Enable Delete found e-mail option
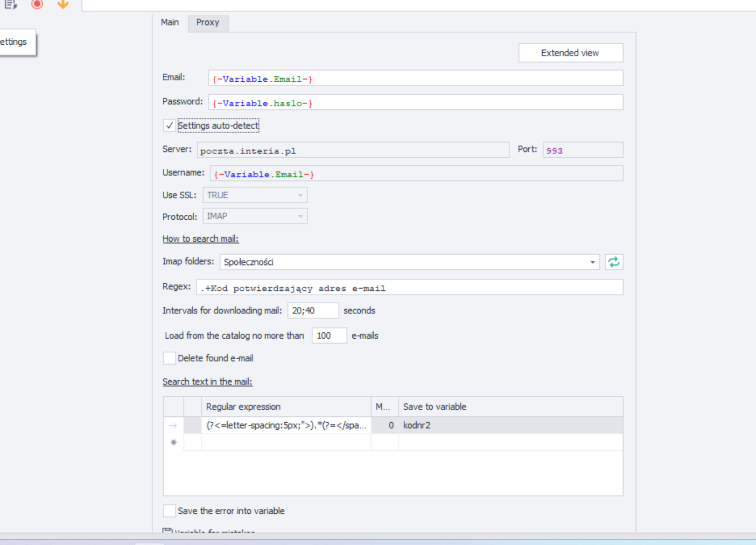 coord(170,358)
